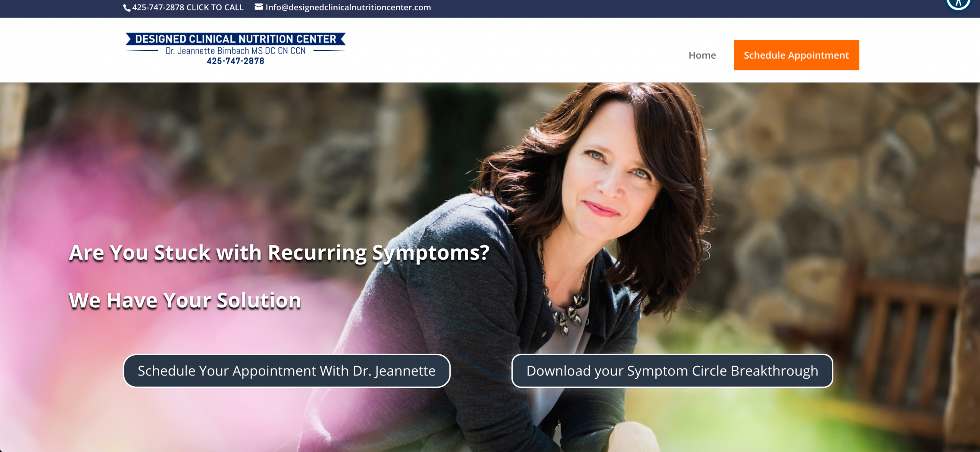Call 425-747-2878 via CLICK TO CALL link

[x=188, y=7]
